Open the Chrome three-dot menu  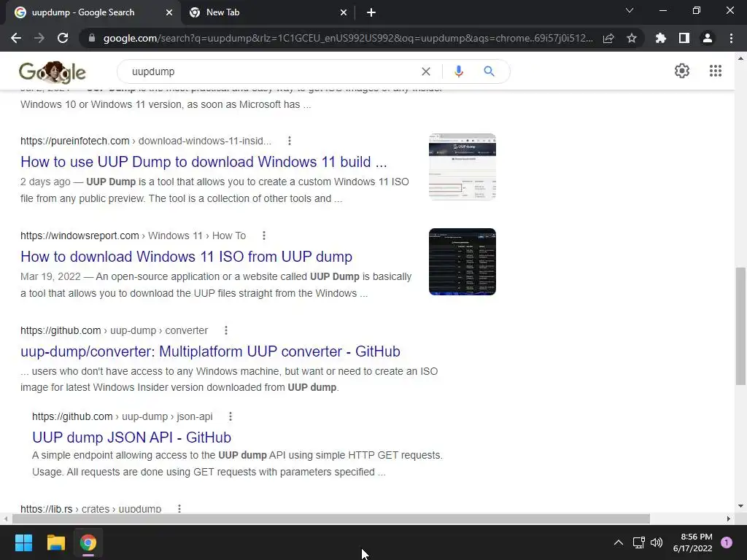click(731, 38)
